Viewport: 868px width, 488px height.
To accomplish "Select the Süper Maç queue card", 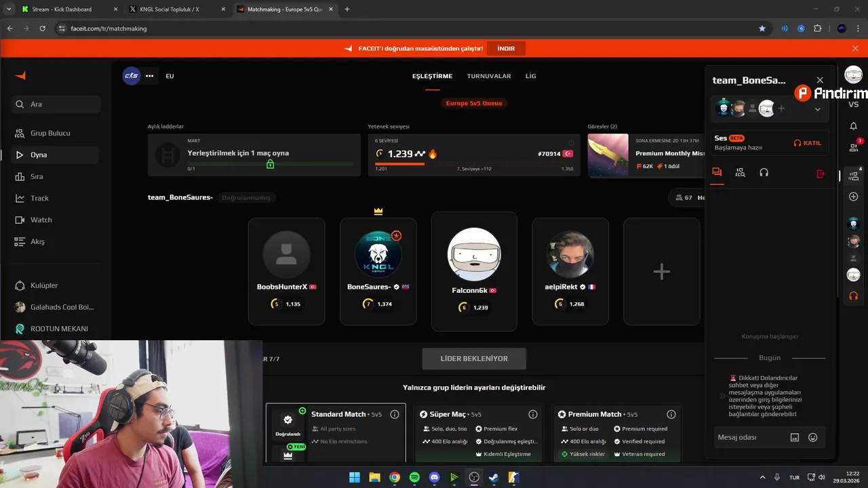I will [x=479, y=433].
